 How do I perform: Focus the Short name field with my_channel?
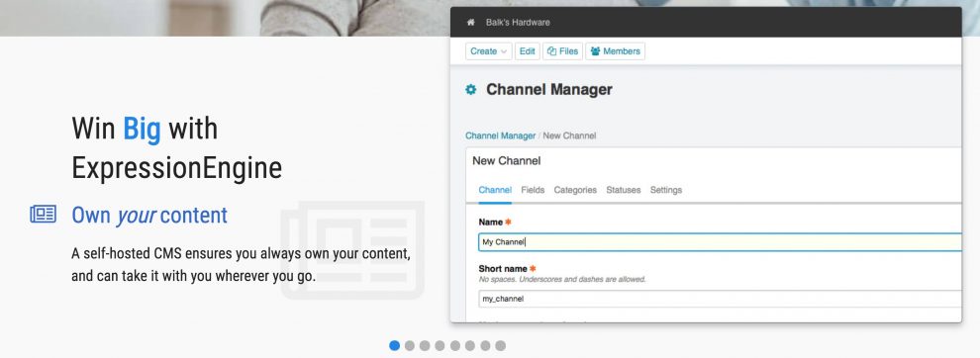[x=720, y=299]
